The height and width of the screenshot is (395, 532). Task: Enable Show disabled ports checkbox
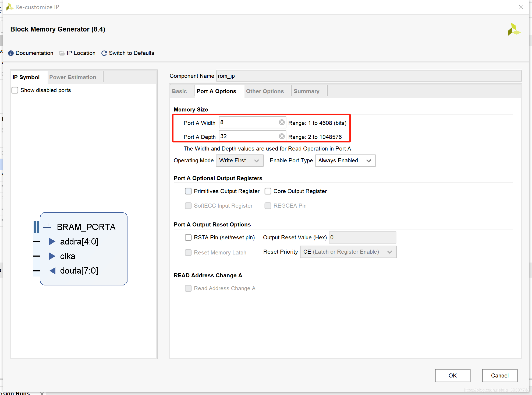coord(15,90)
